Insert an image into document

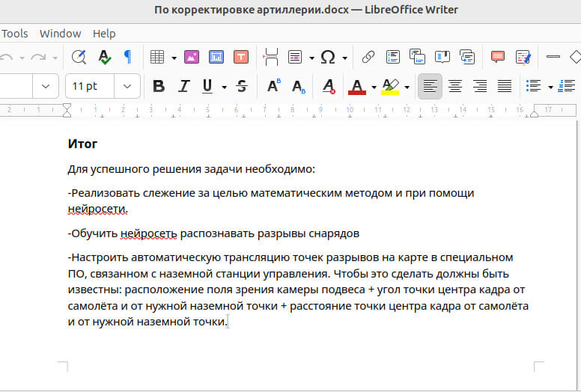pyautogui.click(x=192, y=57)
